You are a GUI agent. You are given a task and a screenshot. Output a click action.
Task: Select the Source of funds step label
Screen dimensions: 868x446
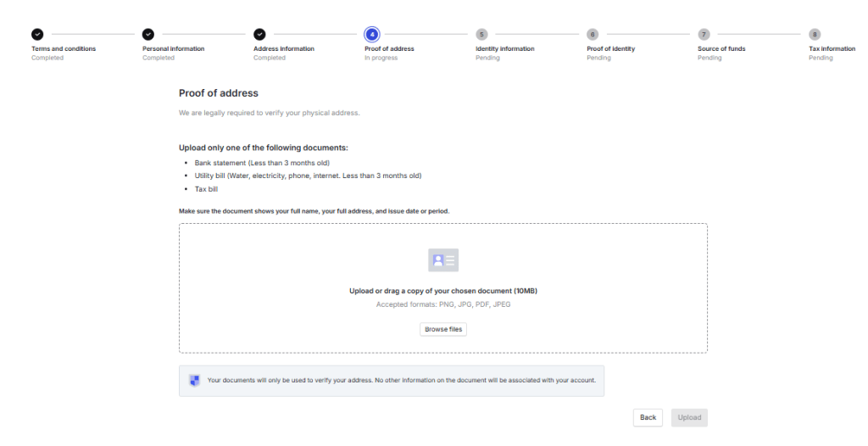click(x=721, y=49)
